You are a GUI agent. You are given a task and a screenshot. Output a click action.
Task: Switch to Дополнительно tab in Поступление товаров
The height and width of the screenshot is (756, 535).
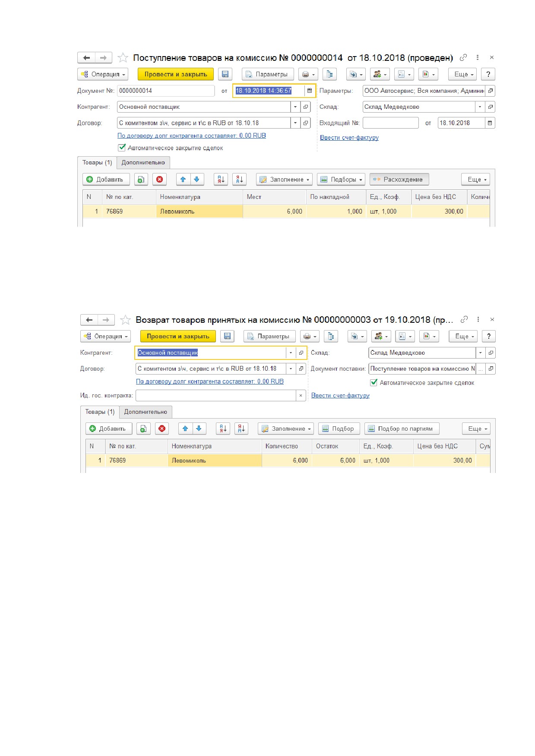pyautogui.click(x=143, y=163)
